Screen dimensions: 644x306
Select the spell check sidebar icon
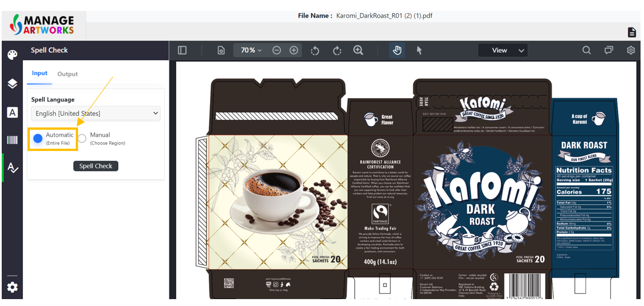12,168
